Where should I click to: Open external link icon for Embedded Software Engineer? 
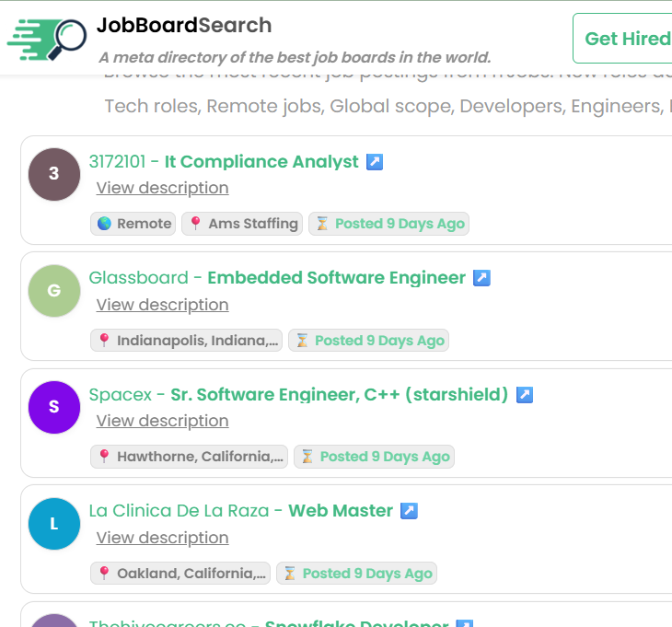tap(481, 278)
